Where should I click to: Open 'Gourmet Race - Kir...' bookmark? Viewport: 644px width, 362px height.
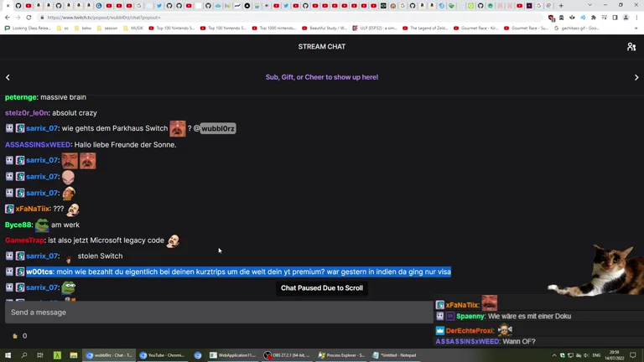tap(476, 28)
